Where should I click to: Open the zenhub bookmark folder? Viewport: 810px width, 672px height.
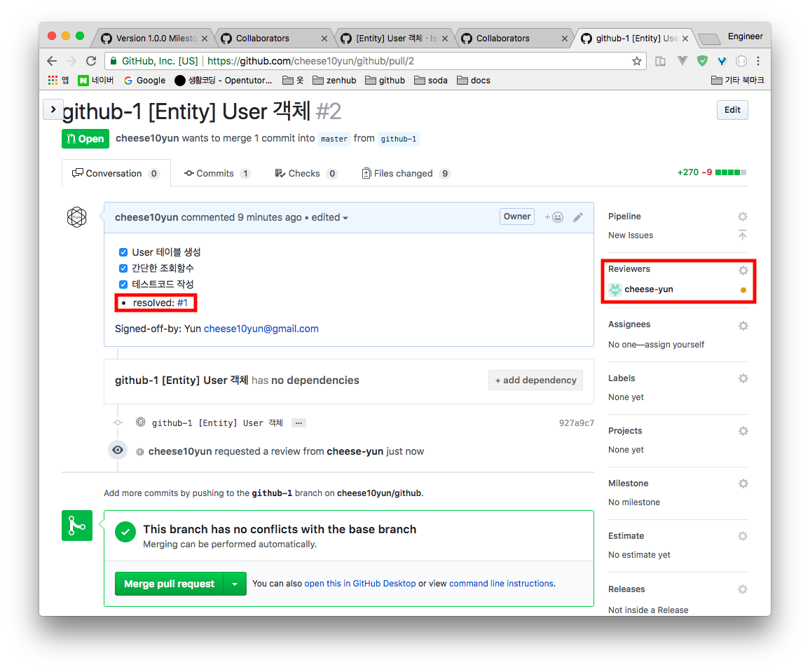pos(334,80)
